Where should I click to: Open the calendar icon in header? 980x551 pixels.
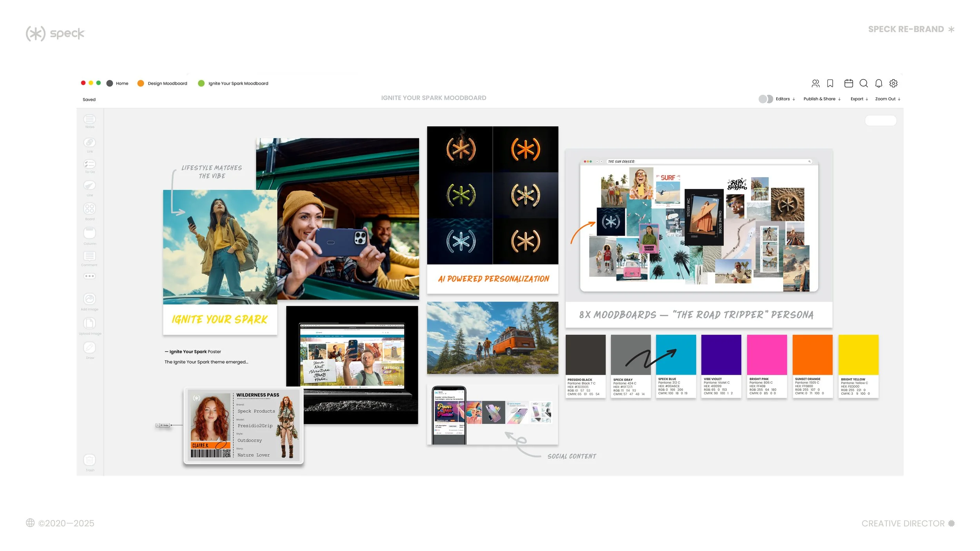point(848,83)
